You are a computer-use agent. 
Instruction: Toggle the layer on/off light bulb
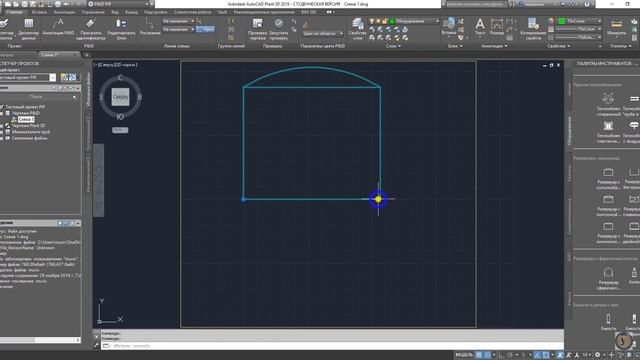[371, 21]
